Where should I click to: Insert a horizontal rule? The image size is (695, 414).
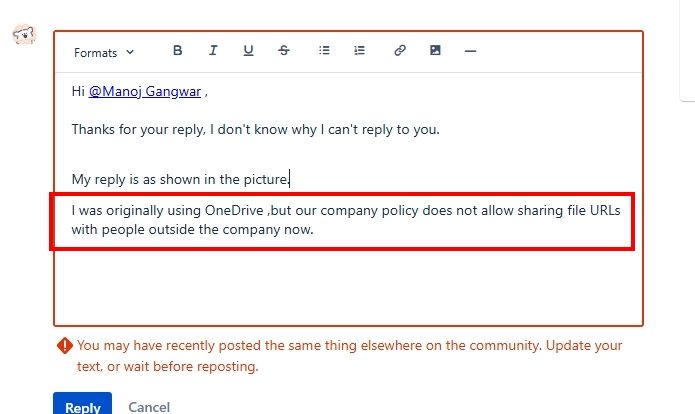coord(470,51)
